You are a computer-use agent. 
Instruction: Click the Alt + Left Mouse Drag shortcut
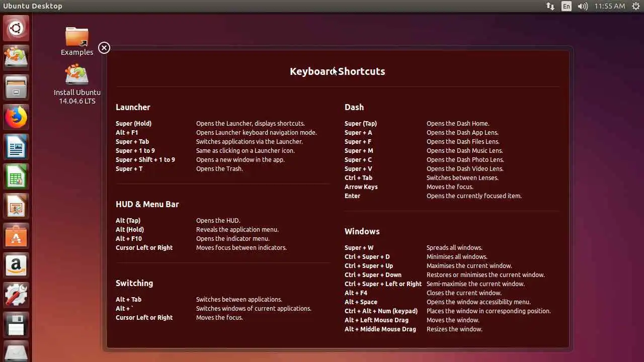pyautogui.click(x=377, y=320)
